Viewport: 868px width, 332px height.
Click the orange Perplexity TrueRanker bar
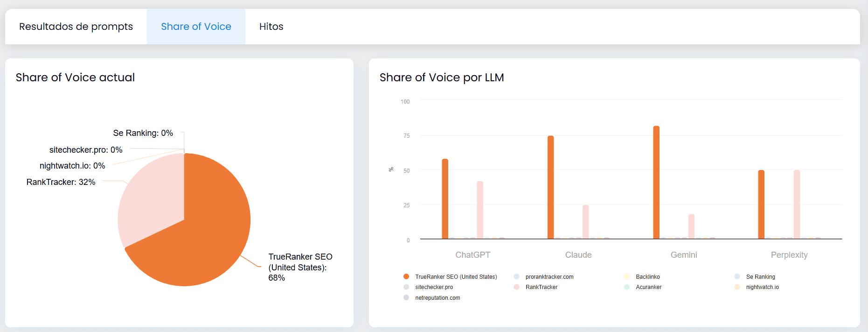coord(761,205)
